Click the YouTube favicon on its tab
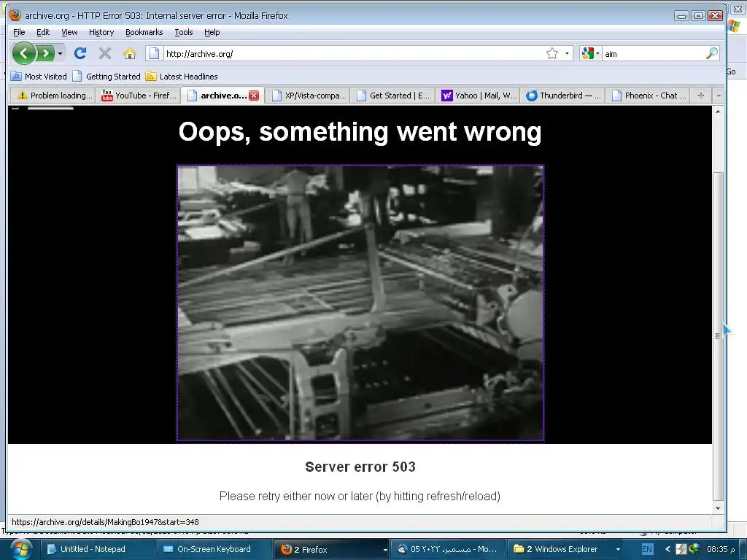Viewport: 747px width, 560px height. click(x=107, y=96)
